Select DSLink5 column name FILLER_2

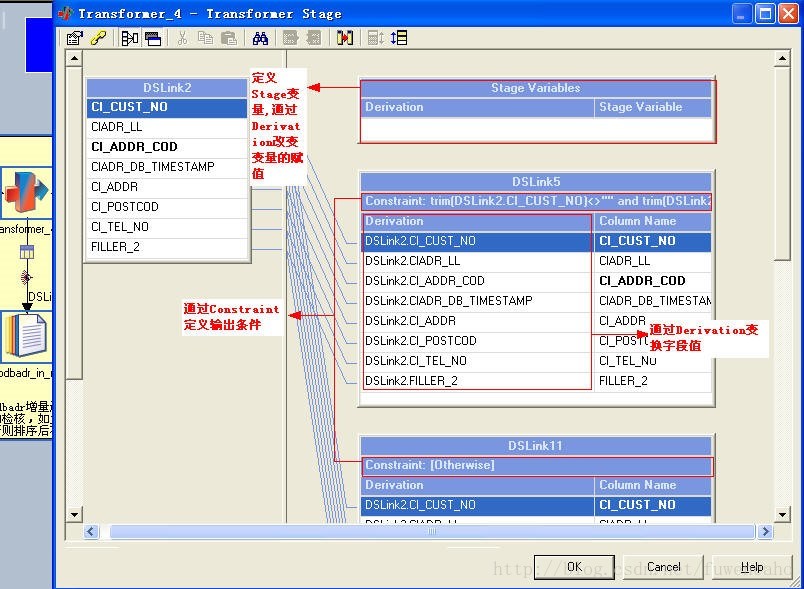pos(653,381)
